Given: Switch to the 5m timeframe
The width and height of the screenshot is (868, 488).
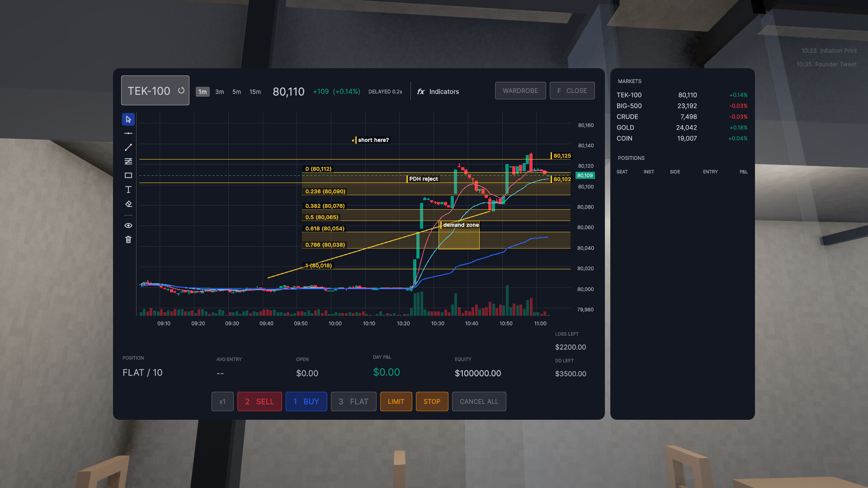Looking at the screenshot, I should pyautogui.click(x=237, y=92).
